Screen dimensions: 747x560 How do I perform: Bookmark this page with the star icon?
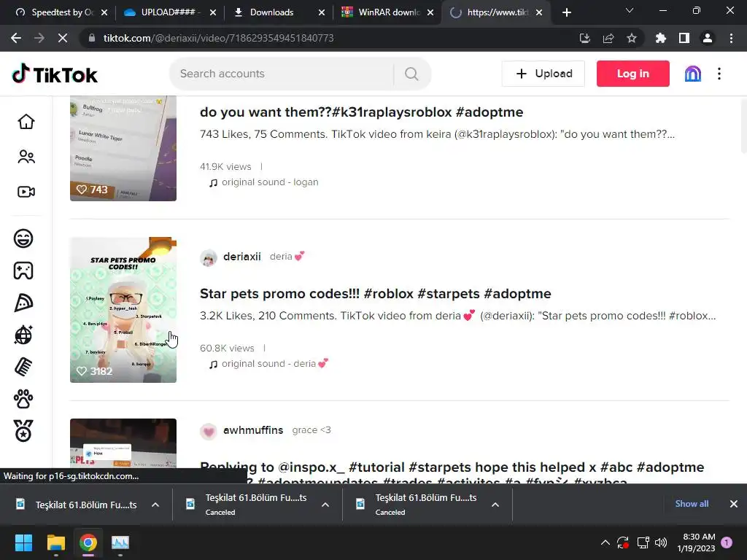[x=632, y=38]
